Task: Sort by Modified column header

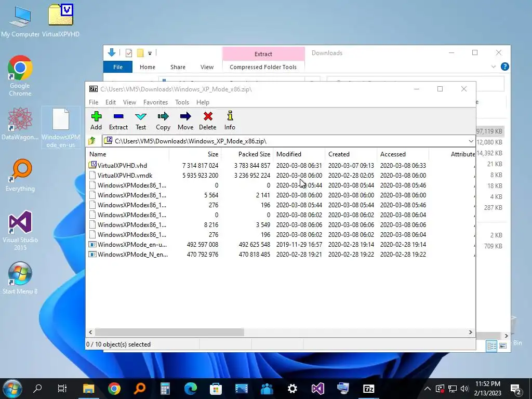Action: [299, 154]
